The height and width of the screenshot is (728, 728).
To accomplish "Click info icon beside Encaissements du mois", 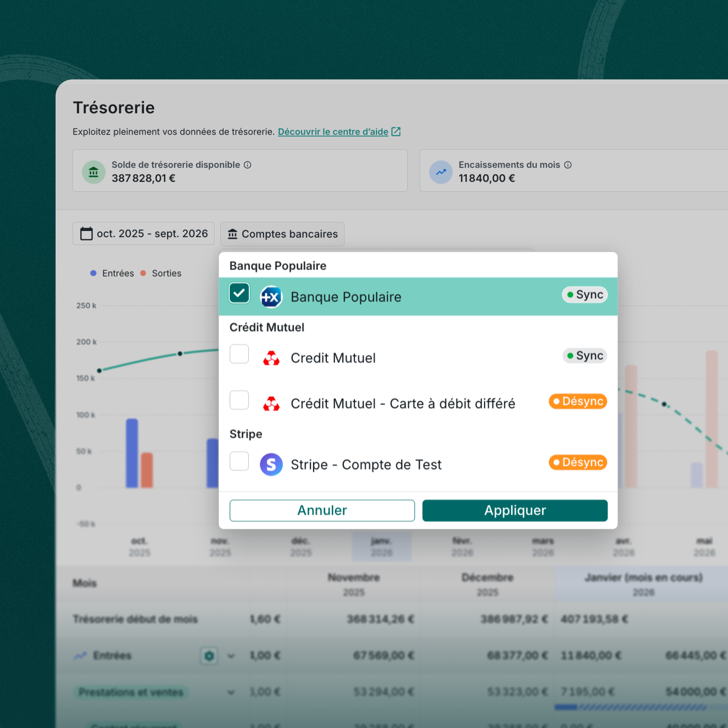I will click(x=568, y=165).
